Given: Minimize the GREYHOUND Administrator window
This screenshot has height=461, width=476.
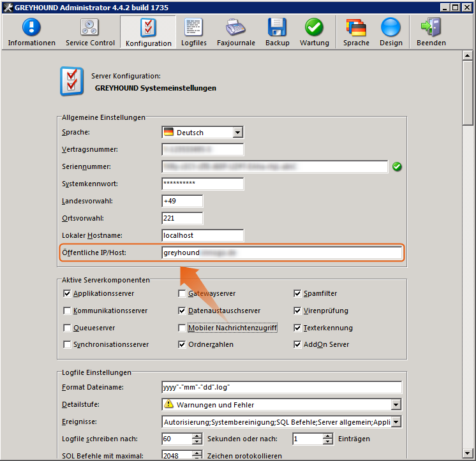Looking at the screenshot, I should click(x=445, y=7).
